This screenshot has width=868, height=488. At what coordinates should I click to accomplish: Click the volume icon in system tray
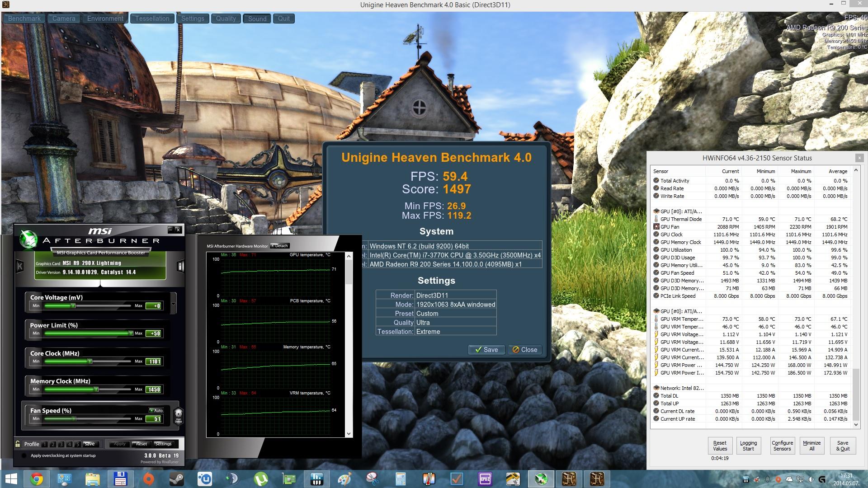[x=811, y=479]
